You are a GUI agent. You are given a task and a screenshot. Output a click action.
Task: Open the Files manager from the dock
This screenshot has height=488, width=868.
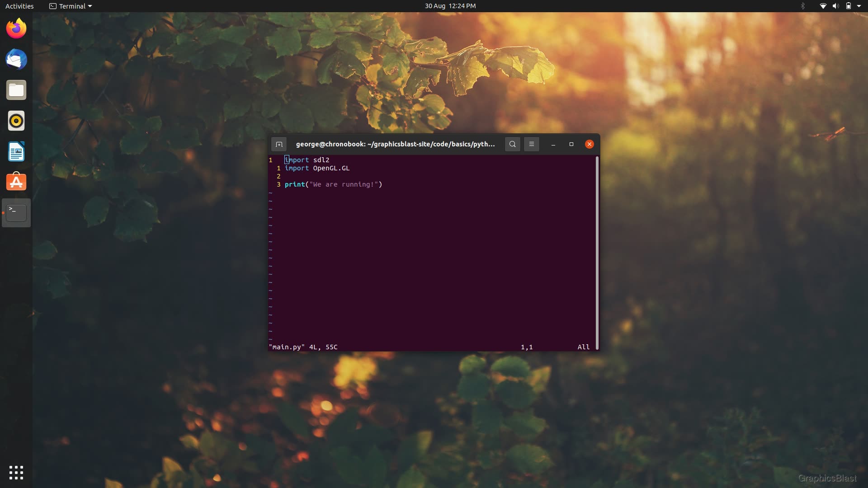pyautogui.click(x=16, y=90)
